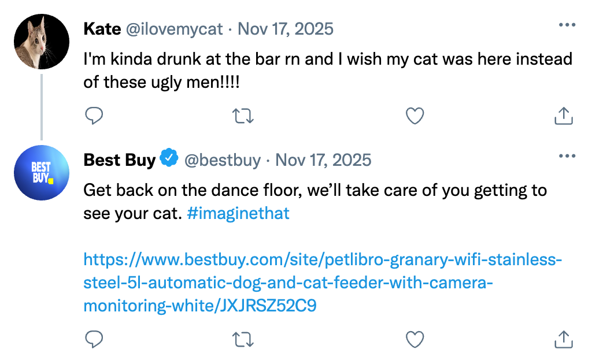
Task: Retweet the Best Buy reply
Action: coord(243,340)
